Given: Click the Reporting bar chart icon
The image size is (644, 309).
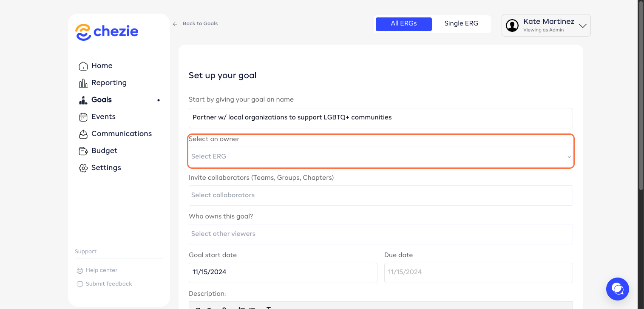Looking at the screenshot, I should [83, 83].
